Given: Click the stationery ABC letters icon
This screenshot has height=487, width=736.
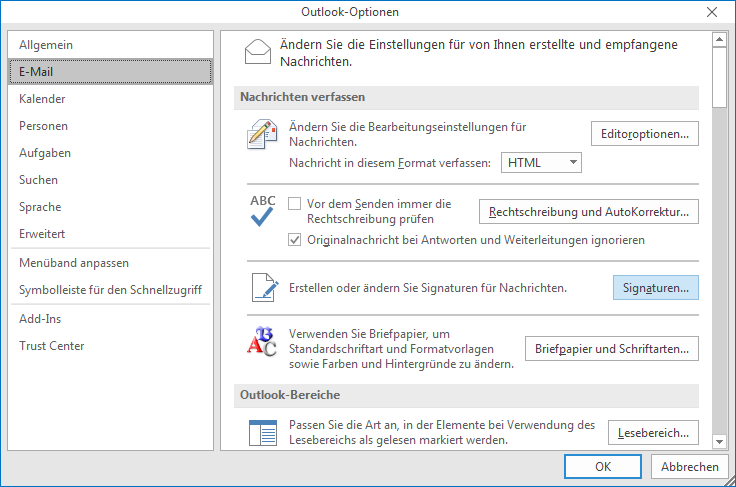Looking at the screenshot, I should pos(262,341).
